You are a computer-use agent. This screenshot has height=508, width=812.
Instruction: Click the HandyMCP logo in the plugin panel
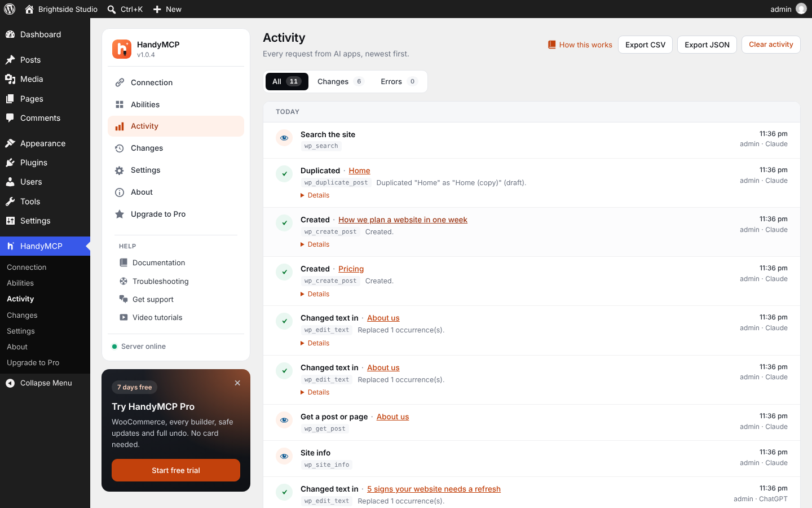[x=122, y=49]
